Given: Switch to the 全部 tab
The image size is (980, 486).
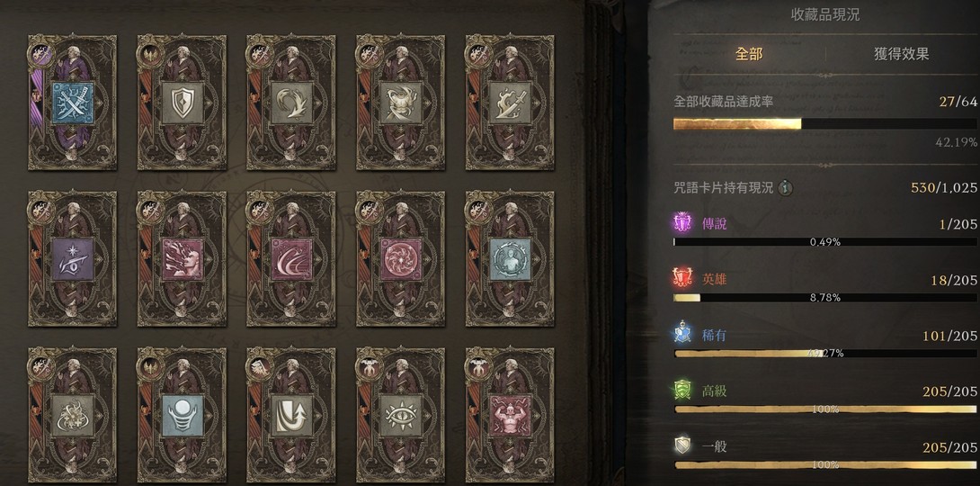Looking at the screenshot, I should tap(749, 54).
